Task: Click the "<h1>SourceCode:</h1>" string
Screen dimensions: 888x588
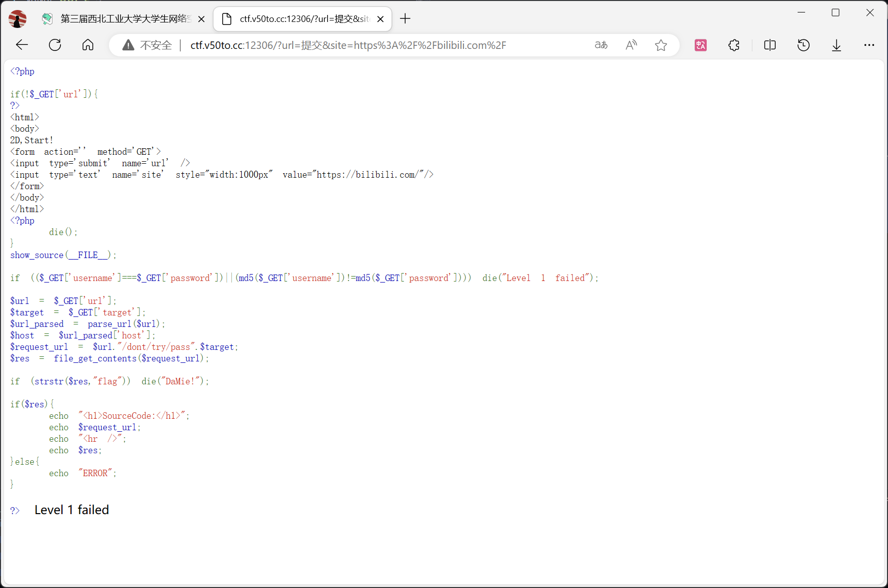Action: 134,416
